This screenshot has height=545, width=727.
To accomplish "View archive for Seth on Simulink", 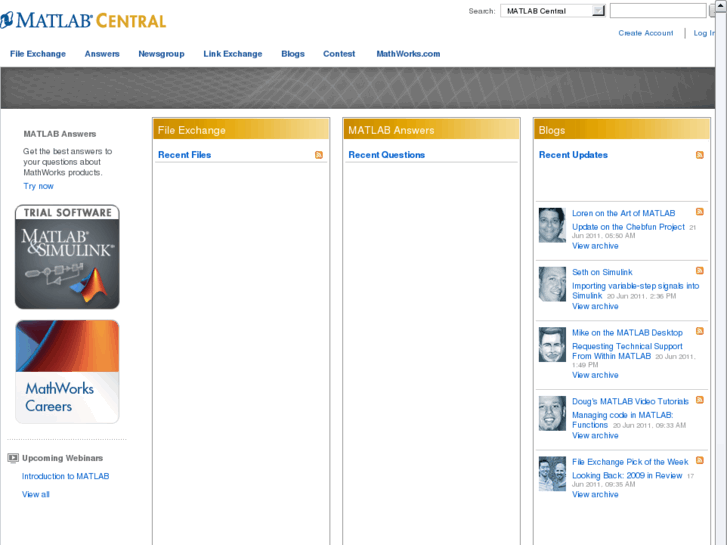I will click(x=595, y=306).
